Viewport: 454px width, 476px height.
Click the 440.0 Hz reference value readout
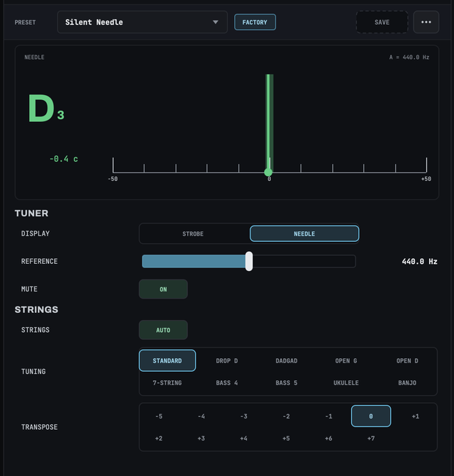419,261
